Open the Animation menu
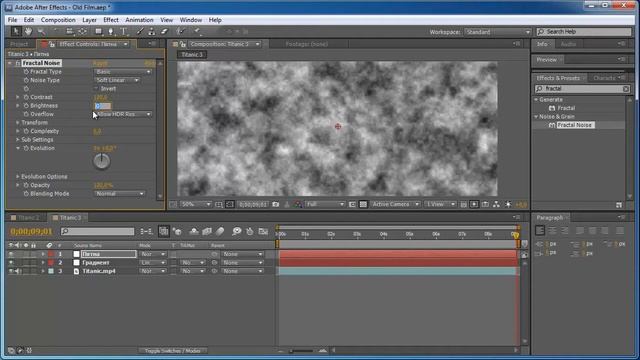 139,20
